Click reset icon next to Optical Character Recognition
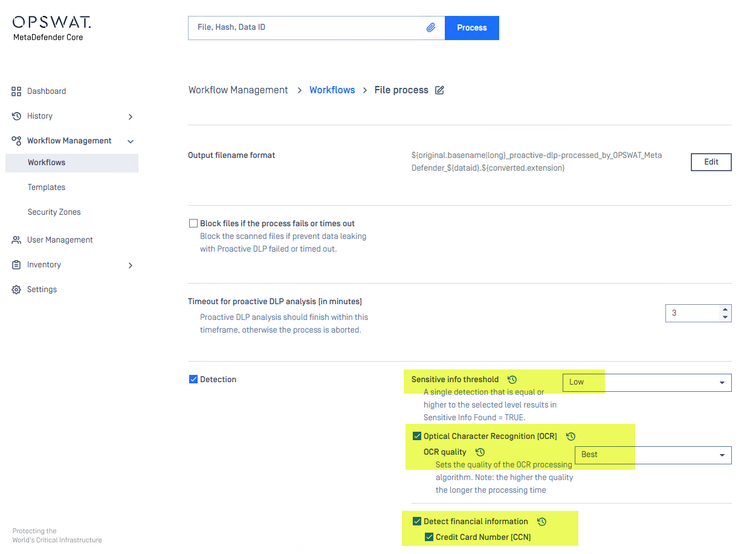The width and height of the screenshot is (750, 554). [571, 437]
